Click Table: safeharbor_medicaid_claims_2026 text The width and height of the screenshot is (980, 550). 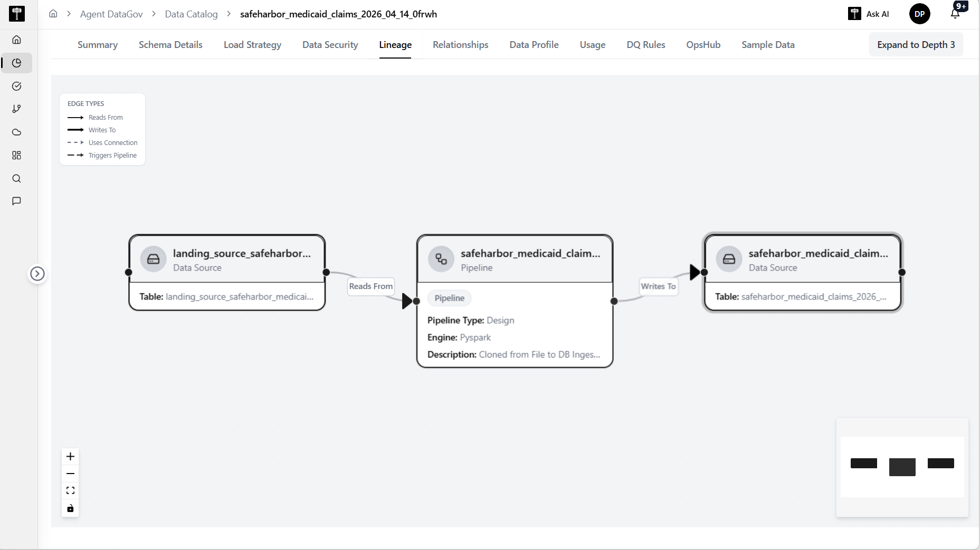(x=801, y=297)
